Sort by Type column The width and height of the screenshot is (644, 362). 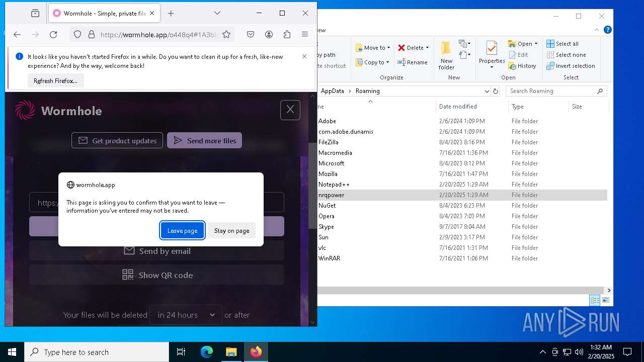(x=538, y=107)
